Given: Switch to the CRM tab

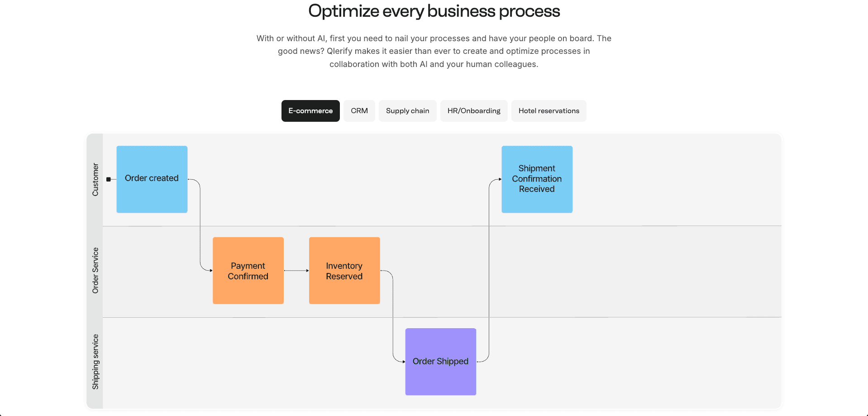Looking at the screenshot, I should (x=359, y=110).
